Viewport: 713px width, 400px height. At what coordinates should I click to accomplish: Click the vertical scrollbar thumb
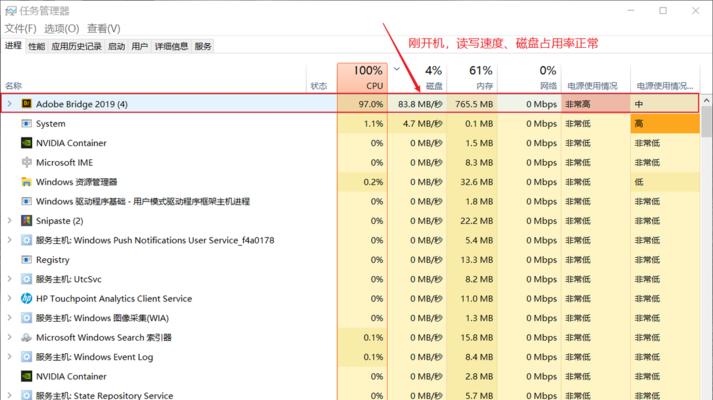[706, 122]
